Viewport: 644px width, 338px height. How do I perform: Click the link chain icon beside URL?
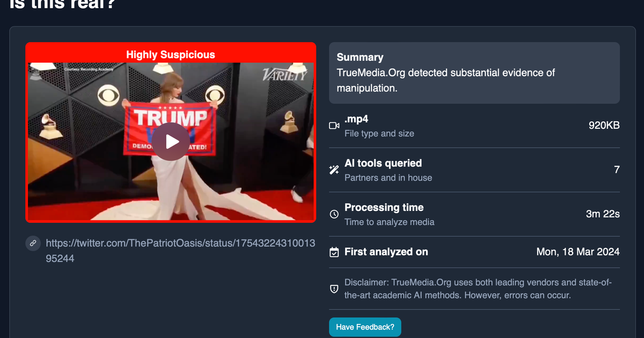(33, 244)
